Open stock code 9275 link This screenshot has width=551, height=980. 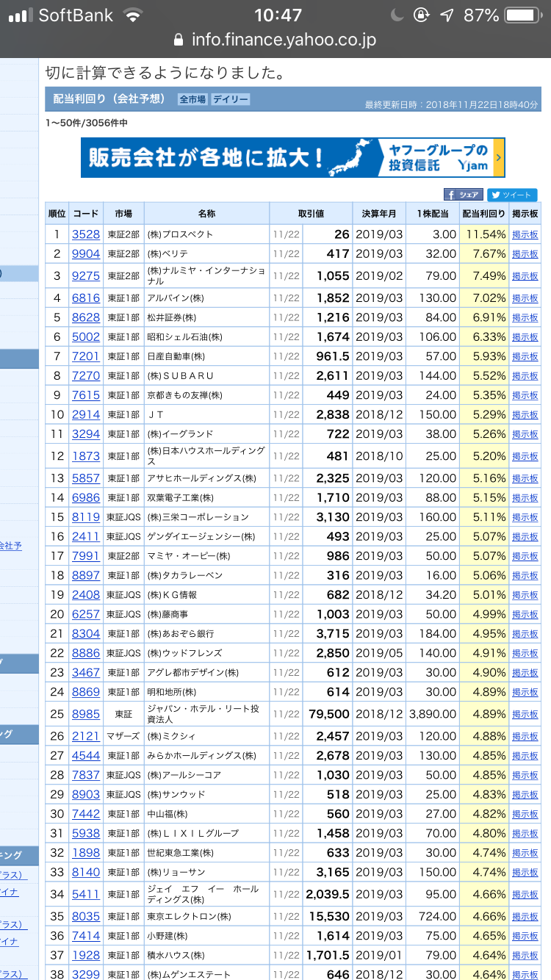(x=86, y=275)
